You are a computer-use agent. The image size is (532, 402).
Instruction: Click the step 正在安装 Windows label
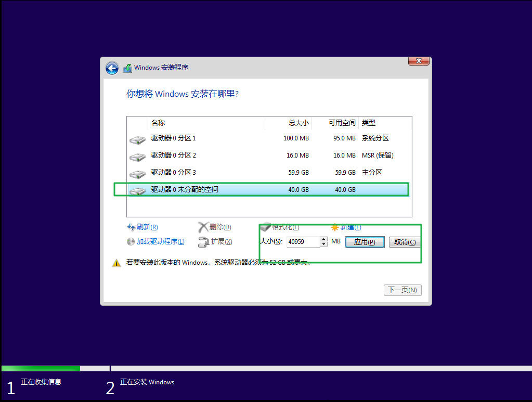click(x=147, y=382)
